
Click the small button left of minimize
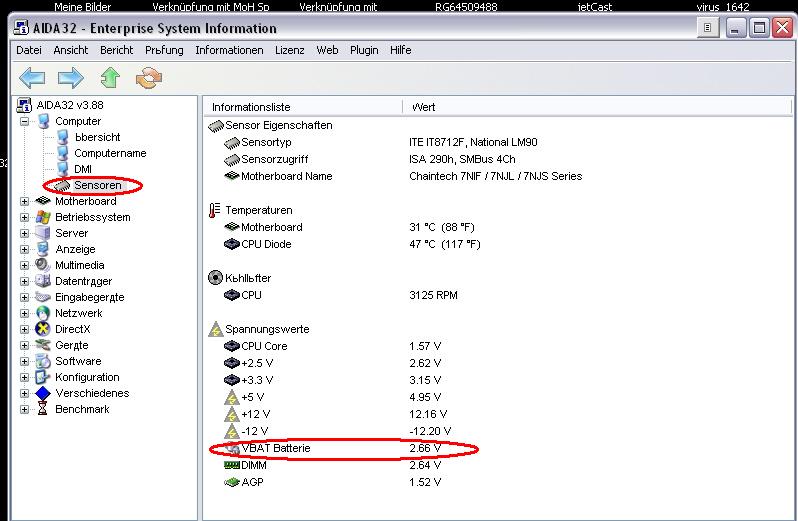(x=707, y=27)
